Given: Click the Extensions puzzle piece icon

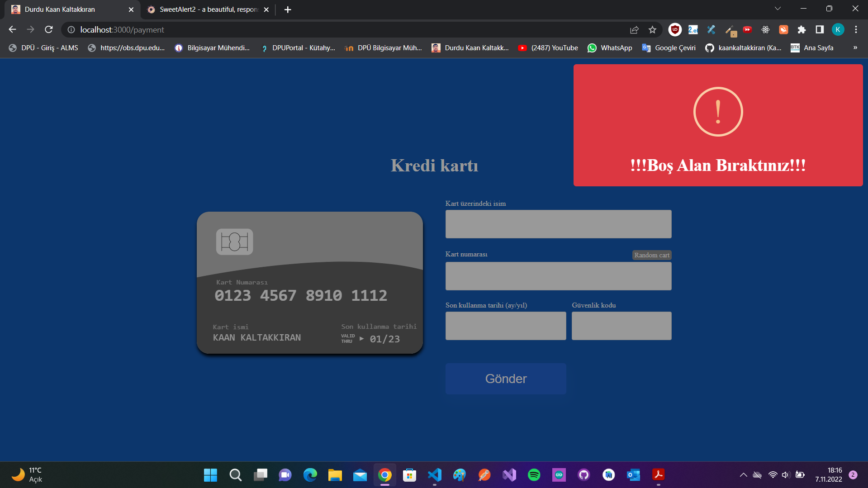Looking at the screenshot, I should pos(802,29).
